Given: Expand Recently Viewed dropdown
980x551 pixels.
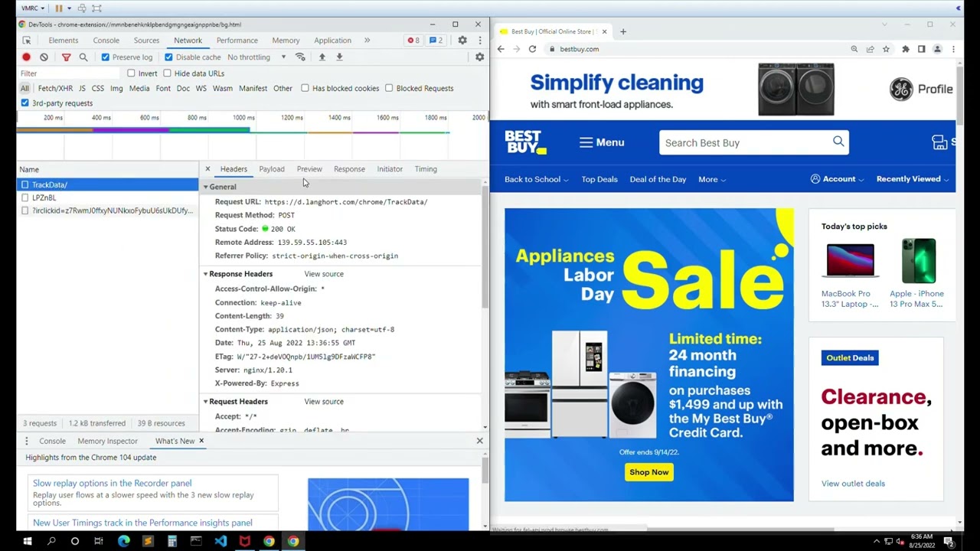Looking at the screenshot, I should 913,179.
